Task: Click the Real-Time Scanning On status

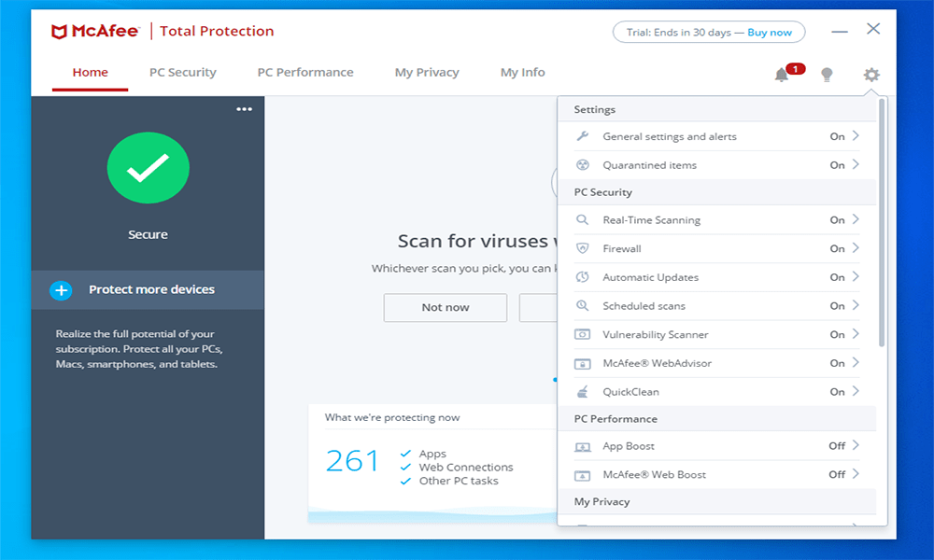Action: coord(838,220)
